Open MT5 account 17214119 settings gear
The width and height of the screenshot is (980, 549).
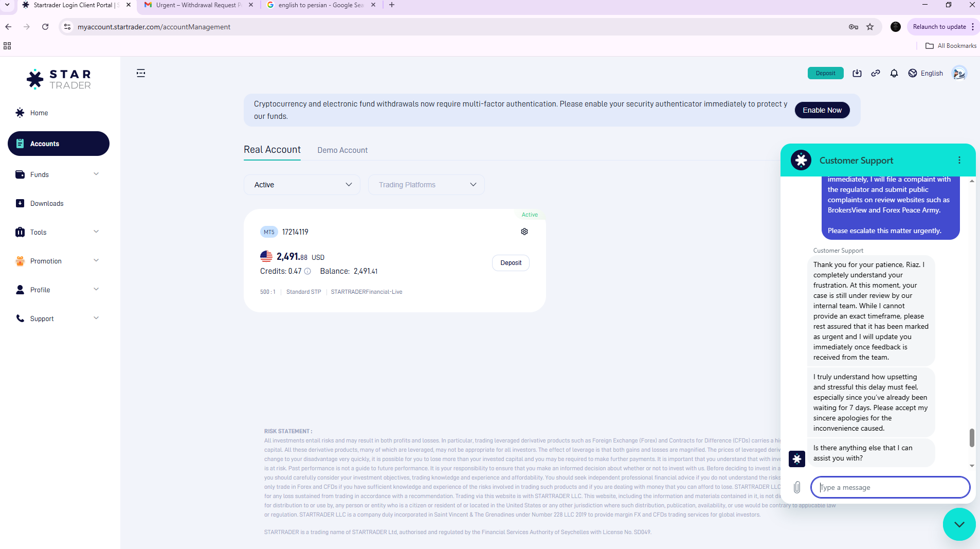point(524,232)
